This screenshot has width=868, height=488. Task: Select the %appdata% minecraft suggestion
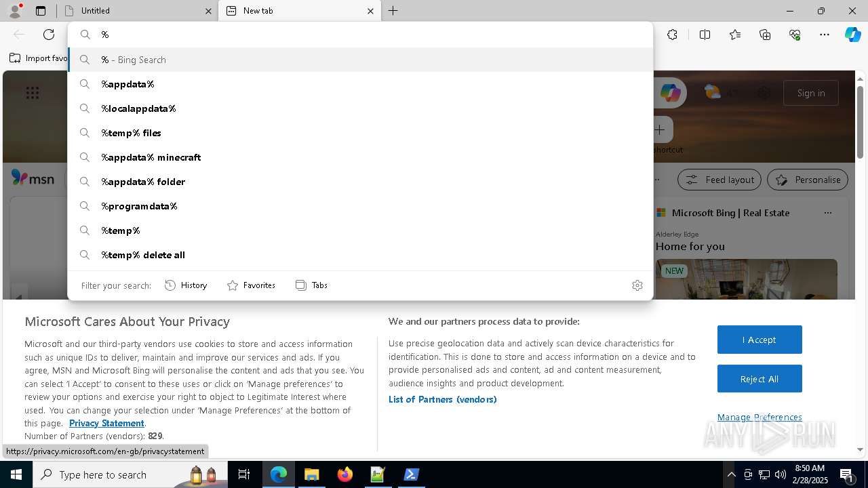pyautogui.click(x=361, y=157)
